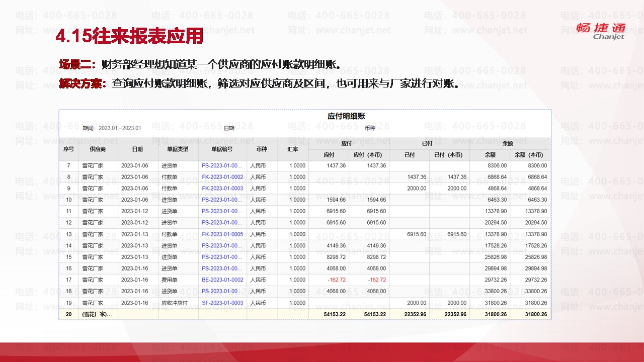This screenshot has width=644, height=362.
Task: Click total 22352.96 in the 已付 column
Action: tap(416, 314)
